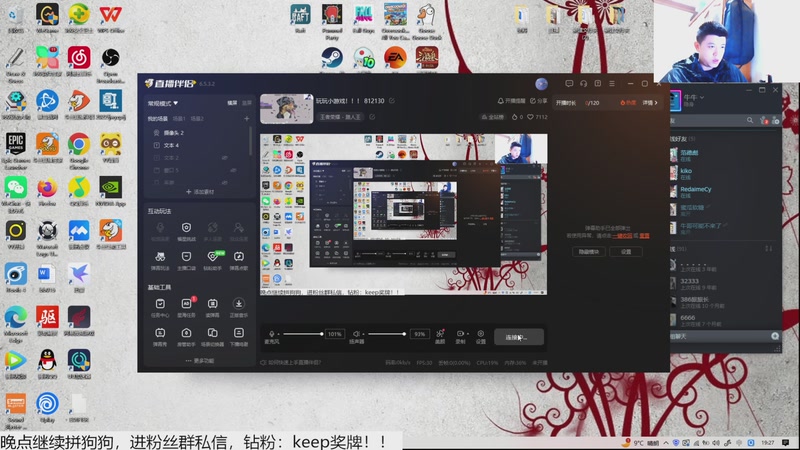Expand the 牛牛 status dropdown in Steam
800x450 pixels.
point(702,97)
